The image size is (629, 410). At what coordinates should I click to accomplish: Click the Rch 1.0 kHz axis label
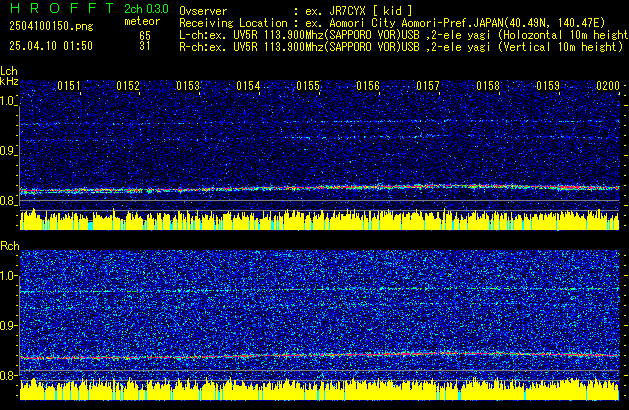(8, 276)
